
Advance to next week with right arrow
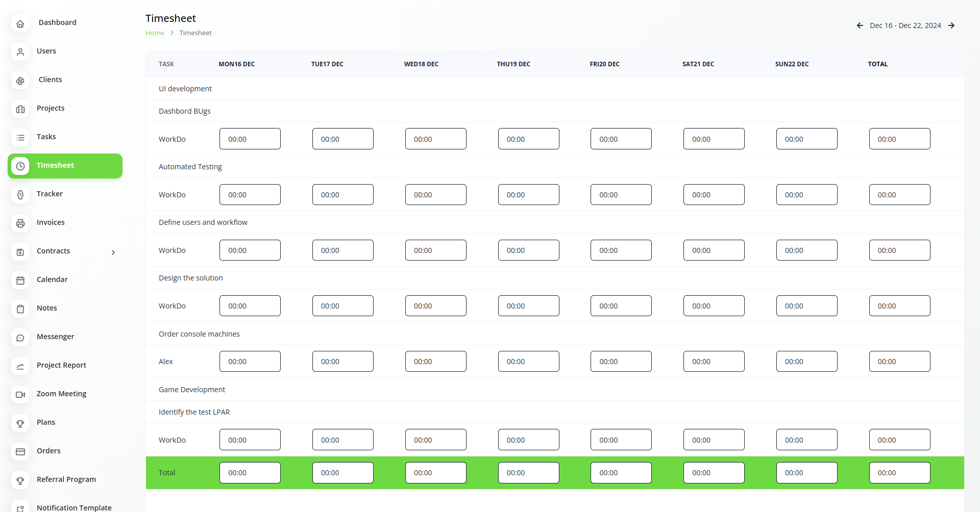click(951, 25)
